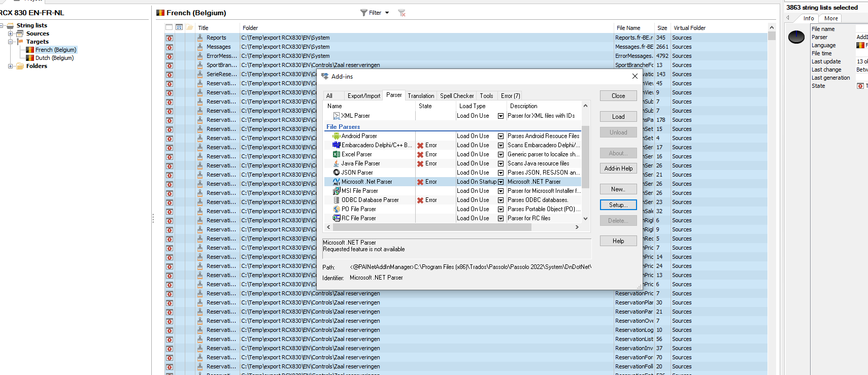Viewport: 868px width, 375px height.
Task: Click the second column header icon in string list
Action: [x=179, y=27]
